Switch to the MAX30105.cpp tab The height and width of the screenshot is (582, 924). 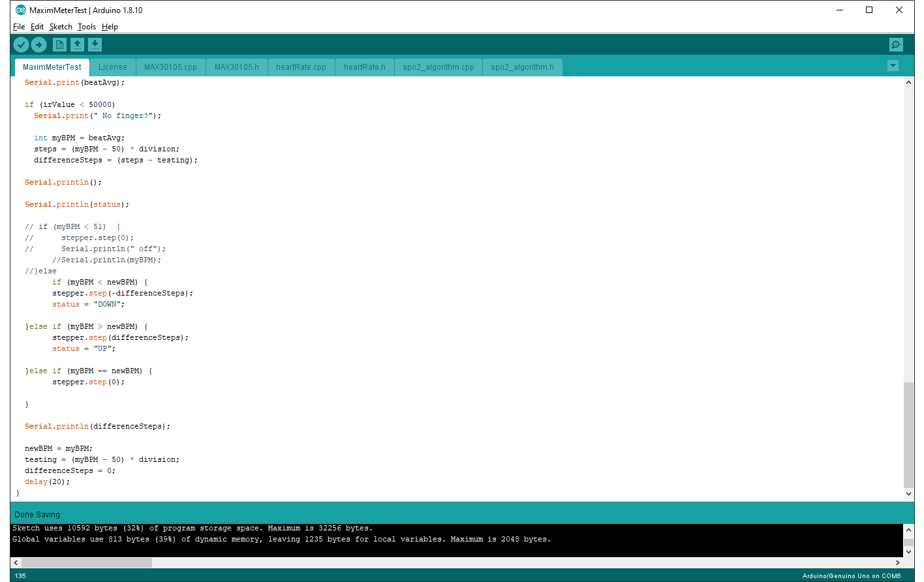[x=170, y=67]
